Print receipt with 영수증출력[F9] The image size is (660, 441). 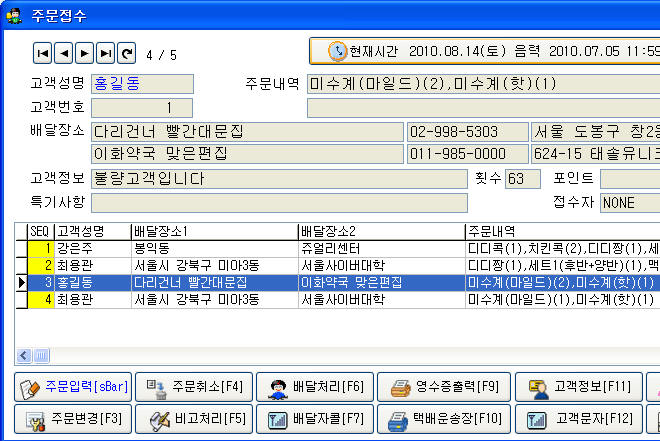click(444, 387)
